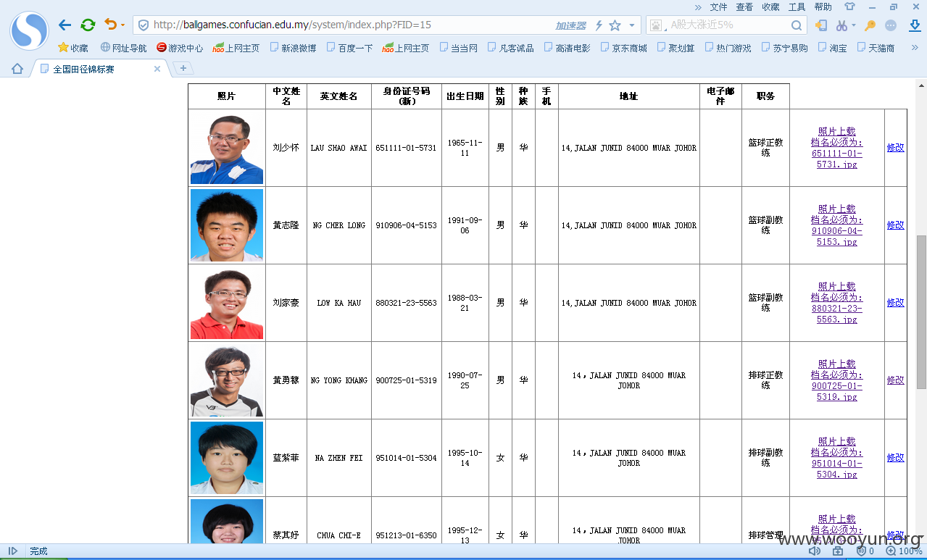Open the 文件 menu
This screenshot has height=560, width=927.
(x=718, y=7)
